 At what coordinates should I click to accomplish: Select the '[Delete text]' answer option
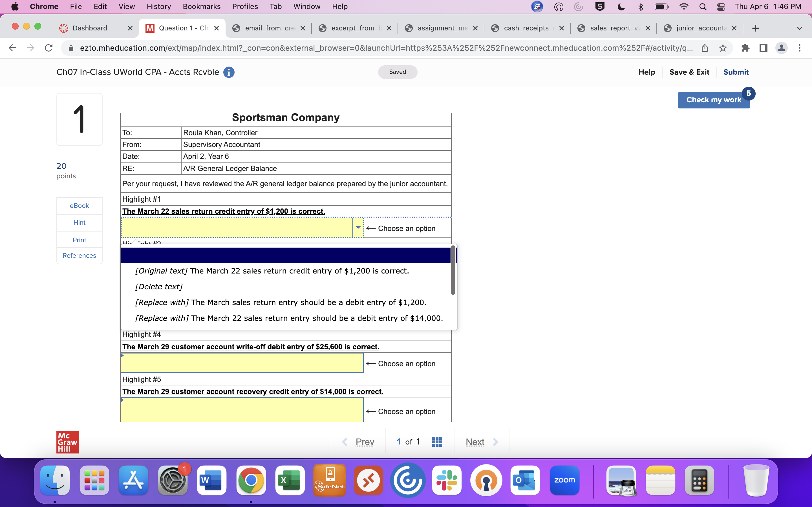[159, 286]
